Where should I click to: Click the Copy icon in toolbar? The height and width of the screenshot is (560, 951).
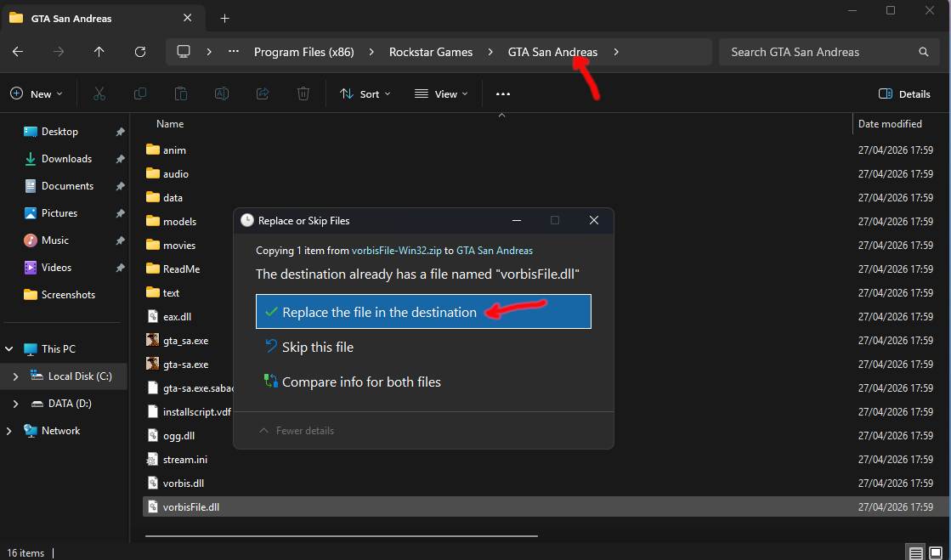click(140, 94)
